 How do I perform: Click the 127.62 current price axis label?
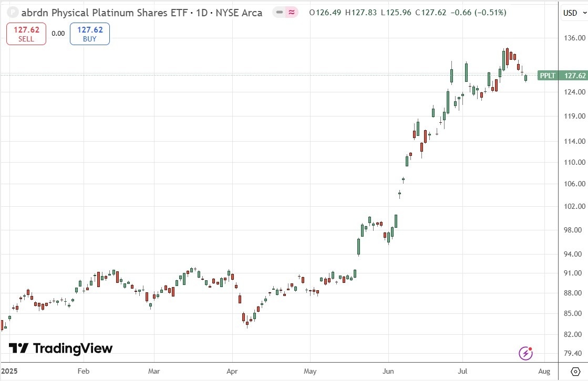[x=574, y=76]
